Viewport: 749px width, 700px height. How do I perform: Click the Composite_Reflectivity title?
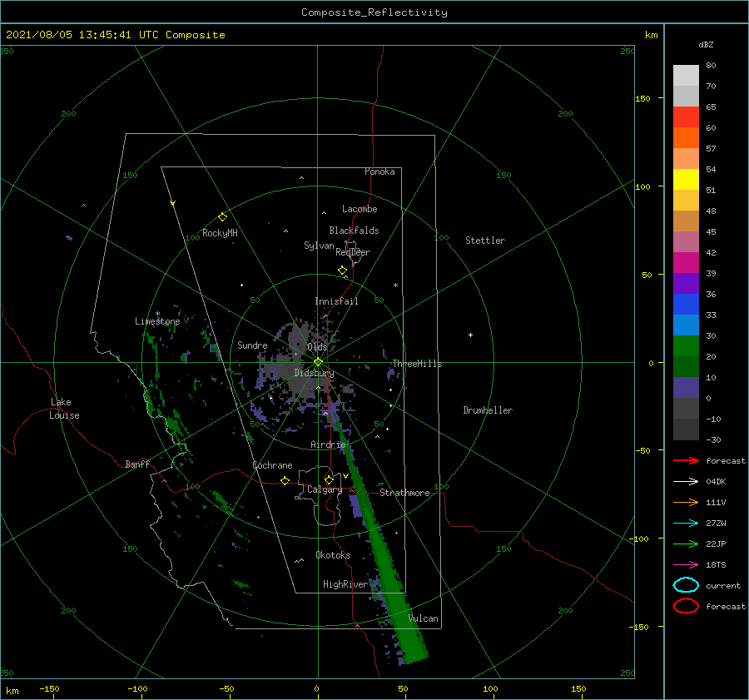point(374,12)
